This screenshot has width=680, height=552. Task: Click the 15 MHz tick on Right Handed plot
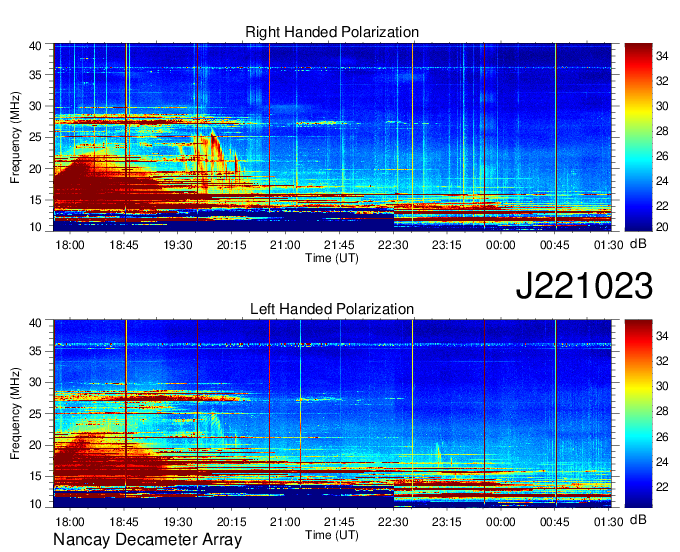click(36, 200)
